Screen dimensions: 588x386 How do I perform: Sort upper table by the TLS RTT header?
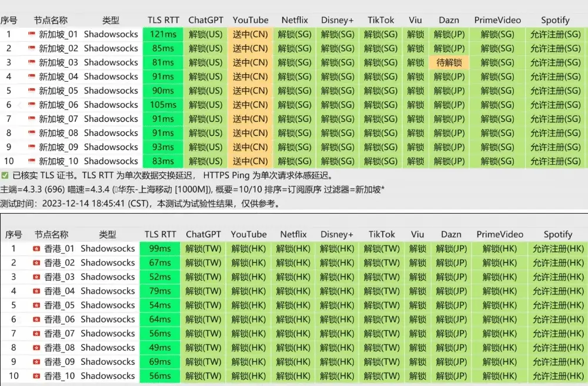click(162, 20)
